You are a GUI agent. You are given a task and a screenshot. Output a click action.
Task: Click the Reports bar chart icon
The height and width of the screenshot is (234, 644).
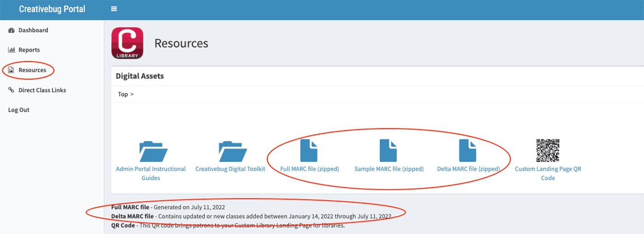(11, 50)
